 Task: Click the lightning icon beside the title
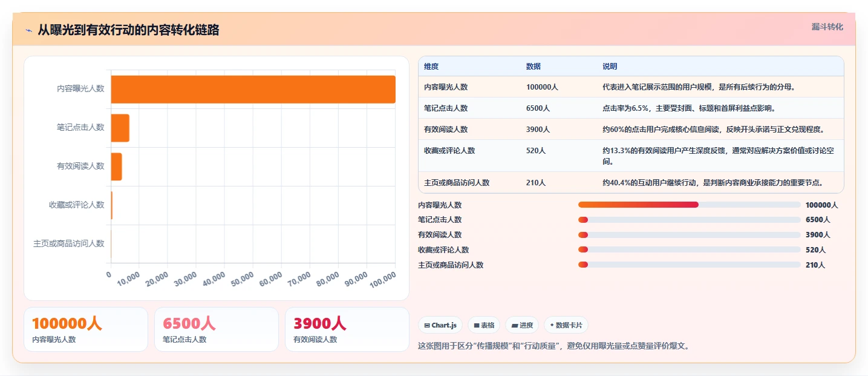coord(28,30)
